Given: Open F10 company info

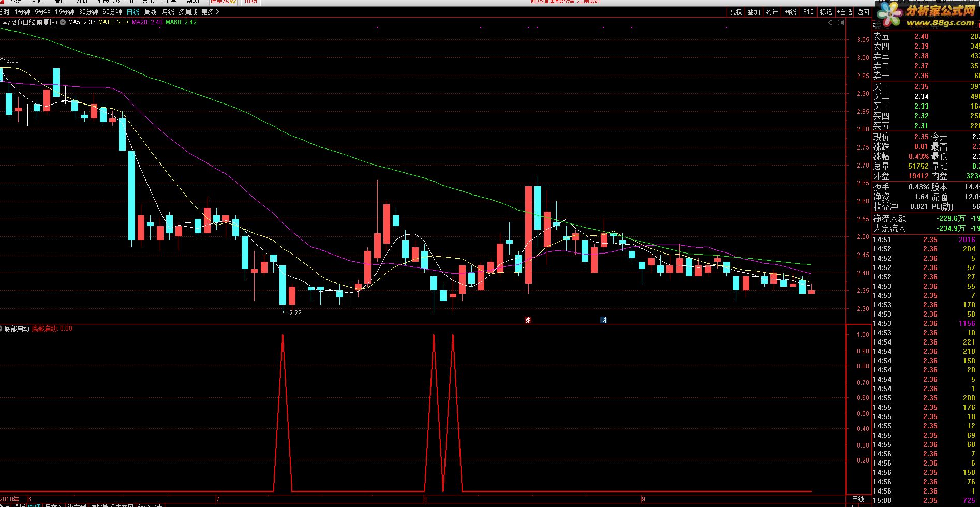Looking at the screenshot, I should (x=808, y=12).
